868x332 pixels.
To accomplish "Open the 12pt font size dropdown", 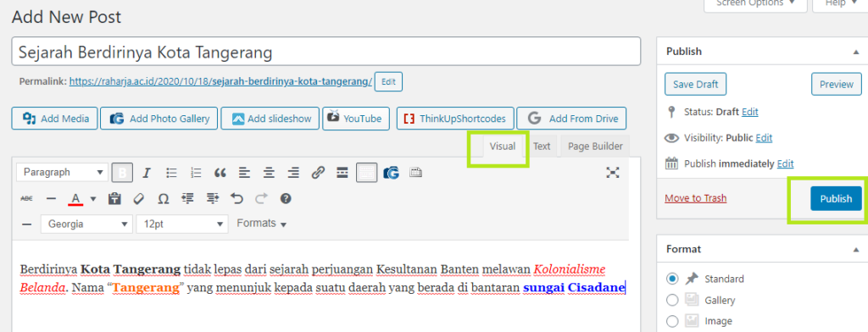I will (x=182, y=224).
